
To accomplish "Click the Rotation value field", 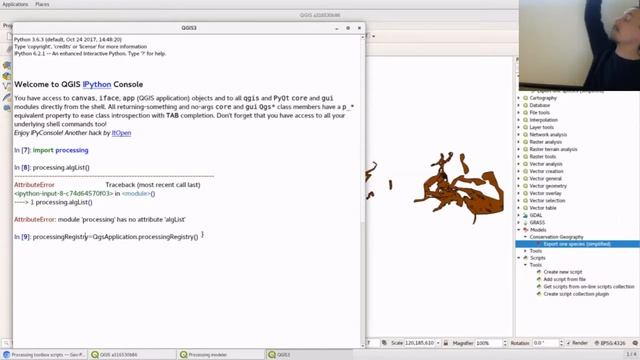I will pos(545,343).
